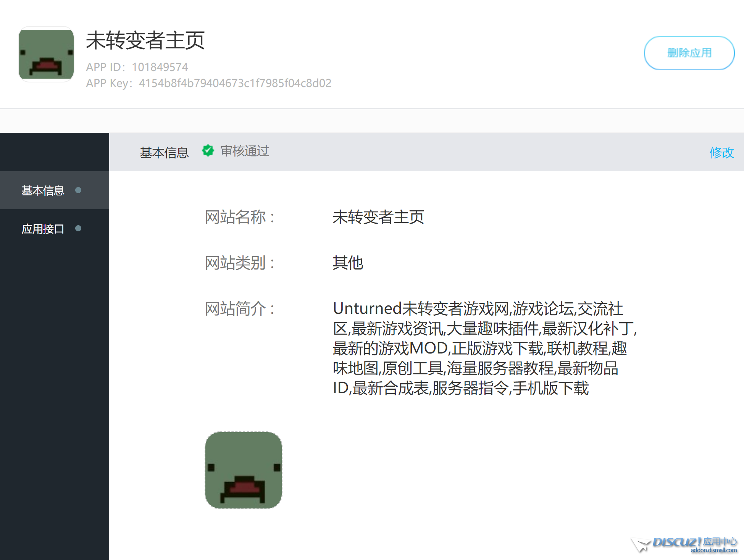This screenshot has height=560, width=744.
Task: Click the 删除应用 button
Action: tap(689, 53)
